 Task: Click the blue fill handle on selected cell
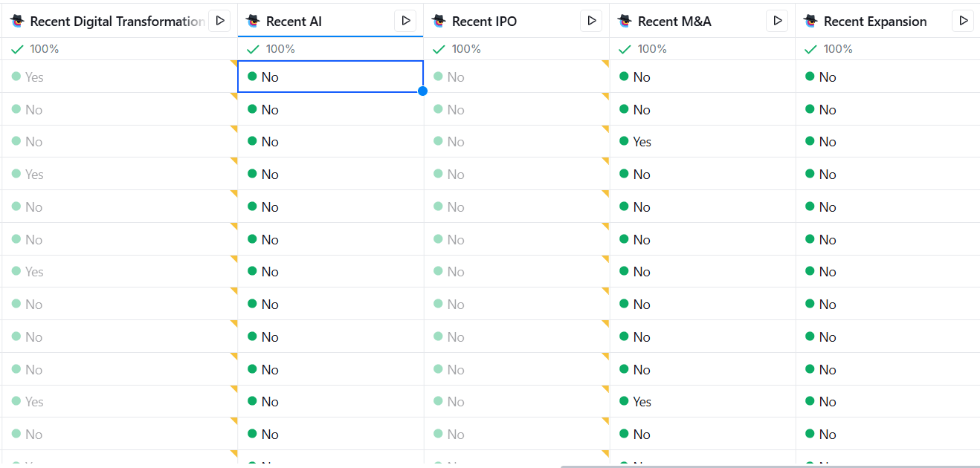click(x=422, y=91)
